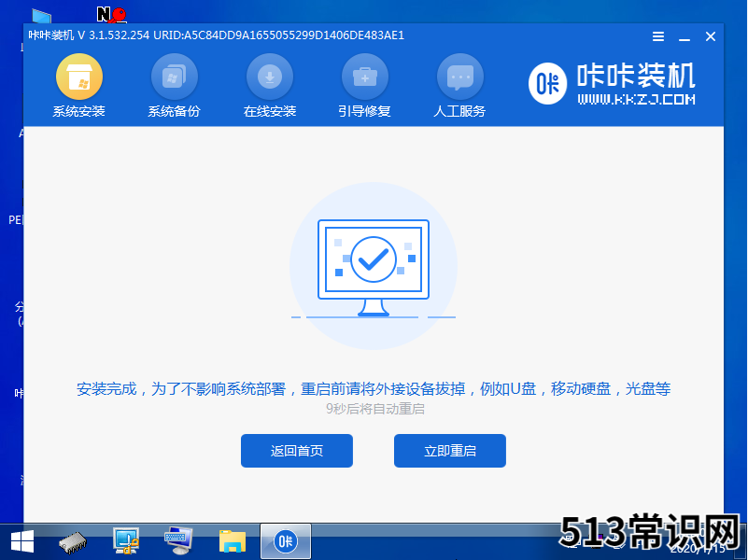Open the 在线安装 download icon
The width and height of the screenshot is (748, 560).
pos(270,77)
